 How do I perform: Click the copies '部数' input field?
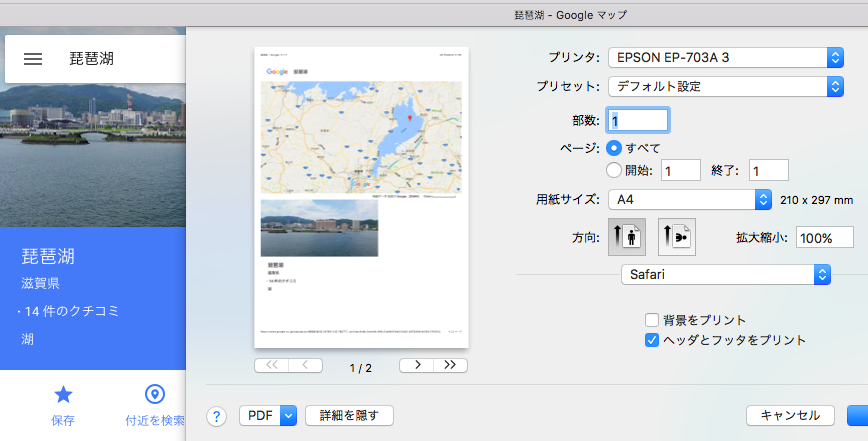(x=638, y=120)
